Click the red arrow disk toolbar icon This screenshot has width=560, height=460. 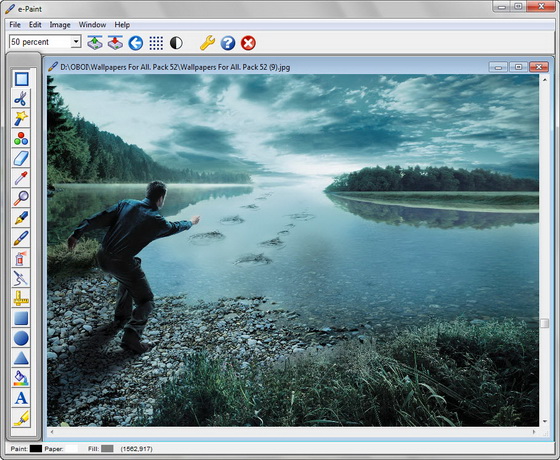[115, 43]
